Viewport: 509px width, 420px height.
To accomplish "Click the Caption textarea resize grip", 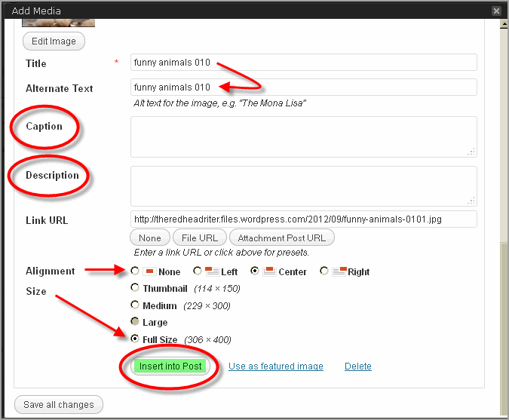I will 471,152.
